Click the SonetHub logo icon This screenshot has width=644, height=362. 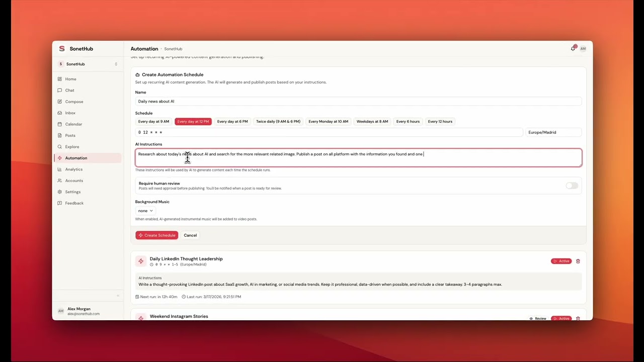pos(62,49)
